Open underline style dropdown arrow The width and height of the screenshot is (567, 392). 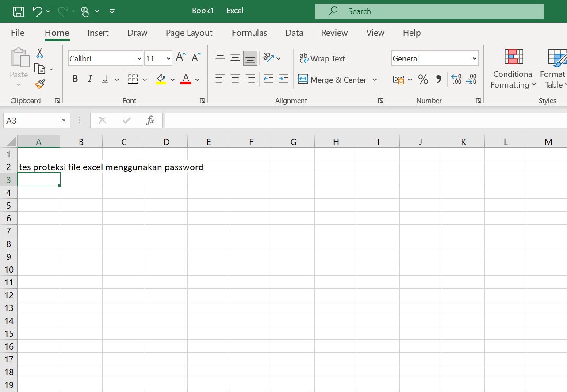[x=117, y=80]
